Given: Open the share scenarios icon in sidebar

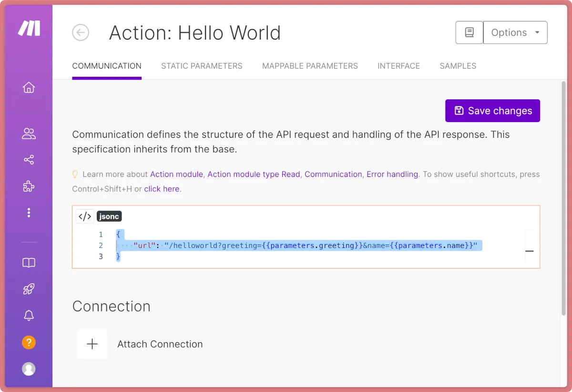Looking at the screenshot, I should [29, 160].
